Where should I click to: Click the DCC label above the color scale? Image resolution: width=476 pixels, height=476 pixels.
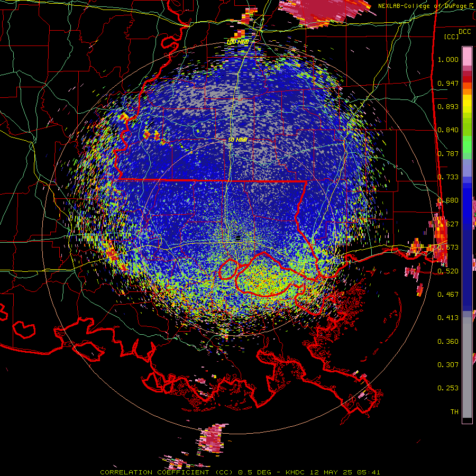pyautogui.click(x=464, y=32)
